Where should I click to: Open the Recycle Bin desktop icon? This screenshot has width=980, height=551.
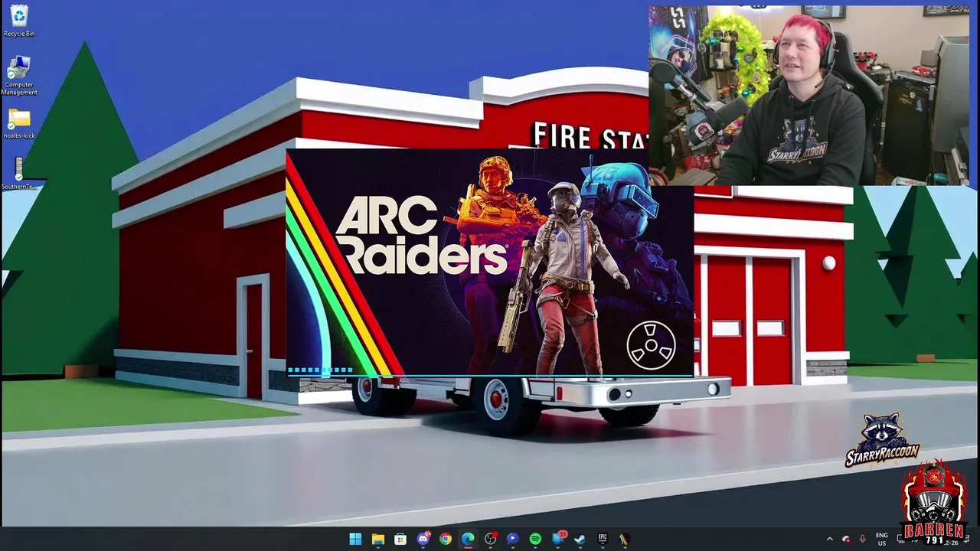(x=19, y=21)
